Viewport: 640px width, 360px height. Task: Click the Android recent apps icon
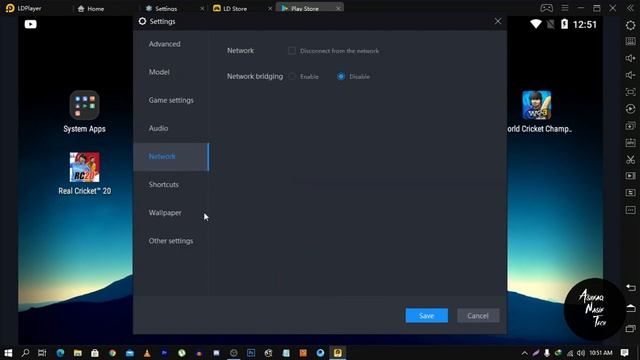631,328
